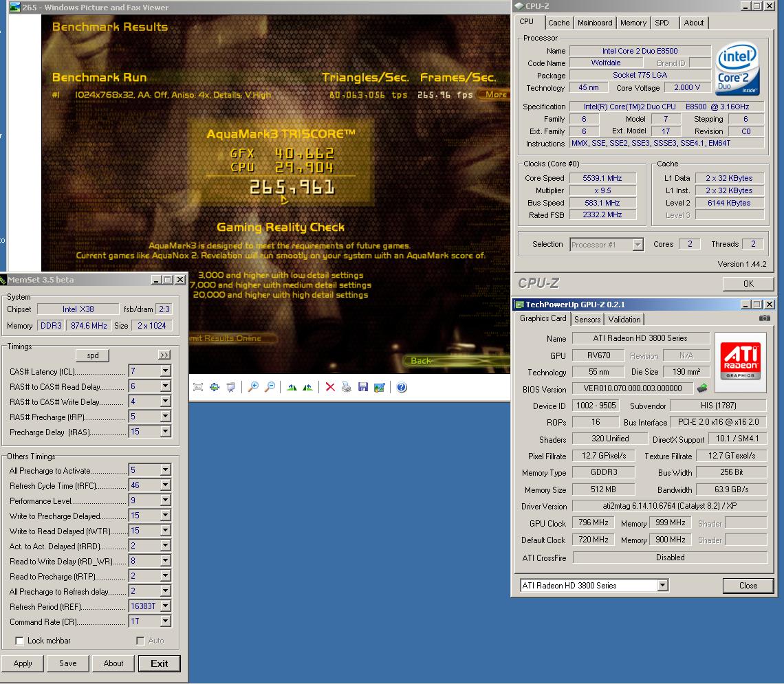Switch to the Sensors tab in GPU-Z
784x684 pixels.
tap(587, 319)
